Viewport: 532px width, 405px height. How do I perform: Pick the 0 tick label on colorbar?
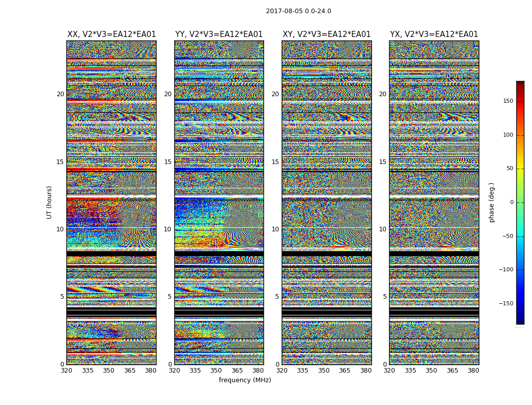pos(511,202)
